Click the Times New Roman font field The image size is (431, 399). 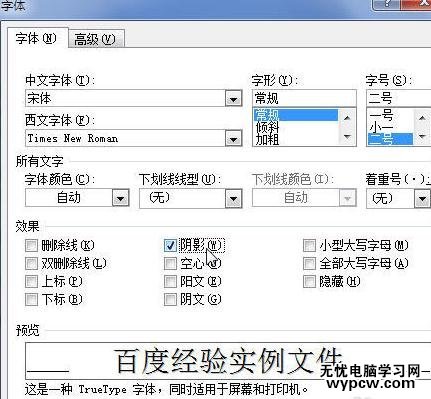point(126,138)
